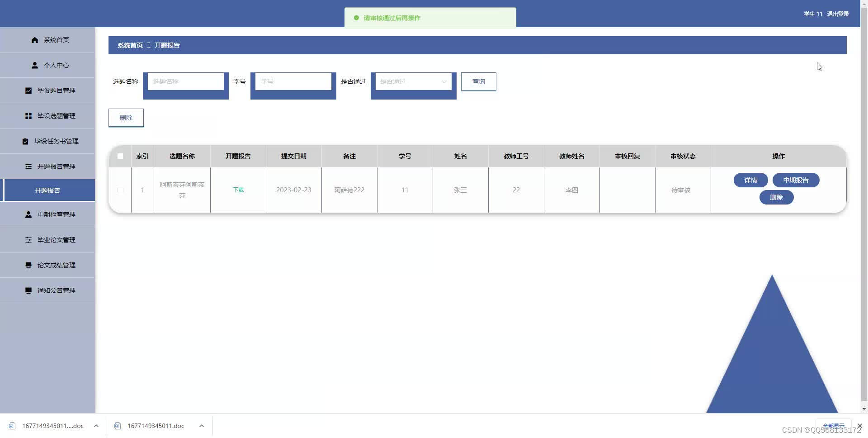Expand 中期检查管理 menu
The height and width of the screenshot is (438, 868).
tap(47, 214)
